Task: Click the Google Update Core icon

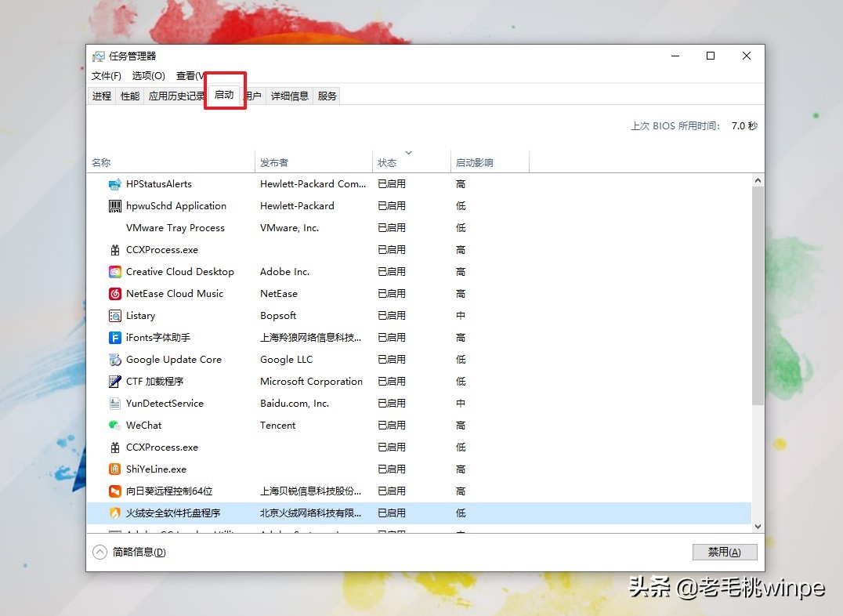Action: click(114, 360)
